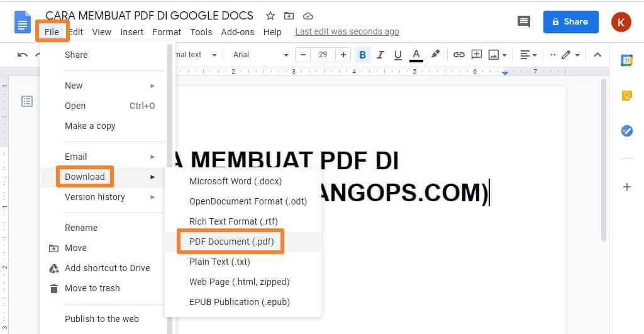Insert link icon

458,55
